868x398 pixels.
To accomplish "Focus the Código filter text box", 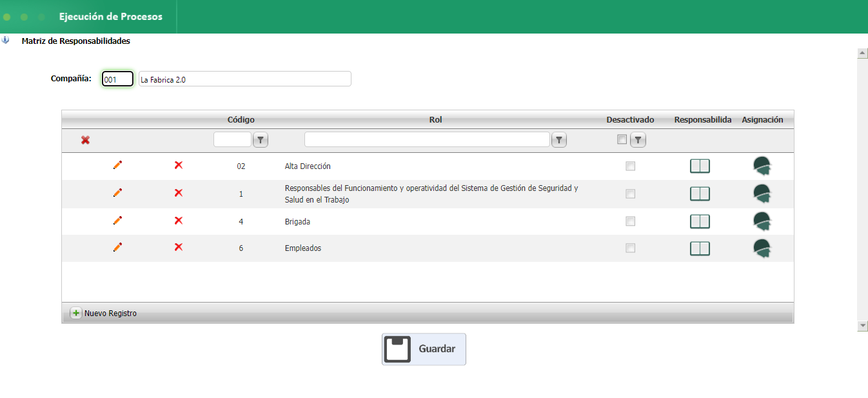I will click(233, 139).
